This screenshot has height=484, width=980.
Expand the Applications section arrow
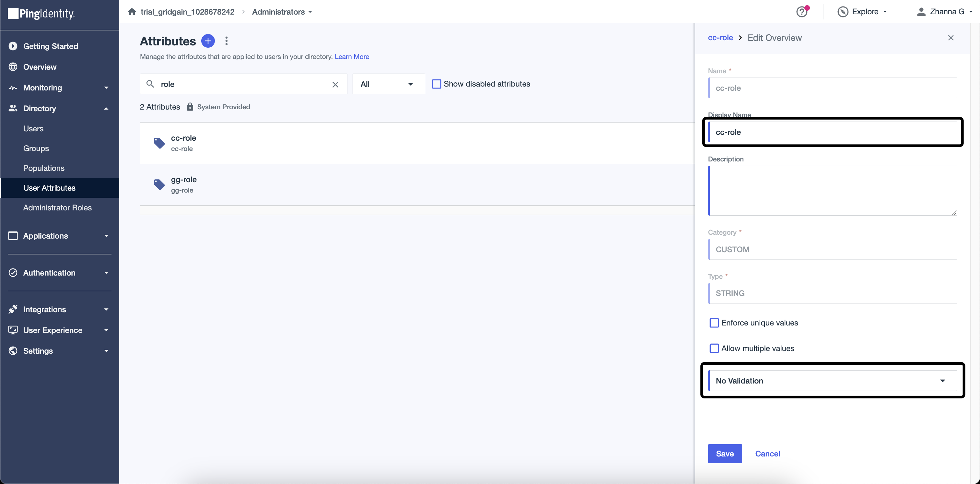(x=106, y=236)
